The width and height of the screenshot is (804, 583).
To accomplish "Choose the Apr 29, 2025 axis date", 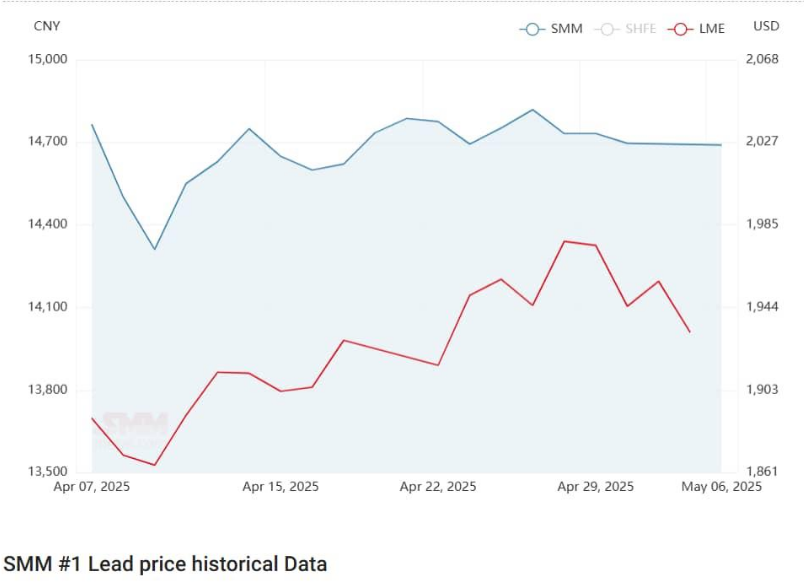I will (595, 487).
